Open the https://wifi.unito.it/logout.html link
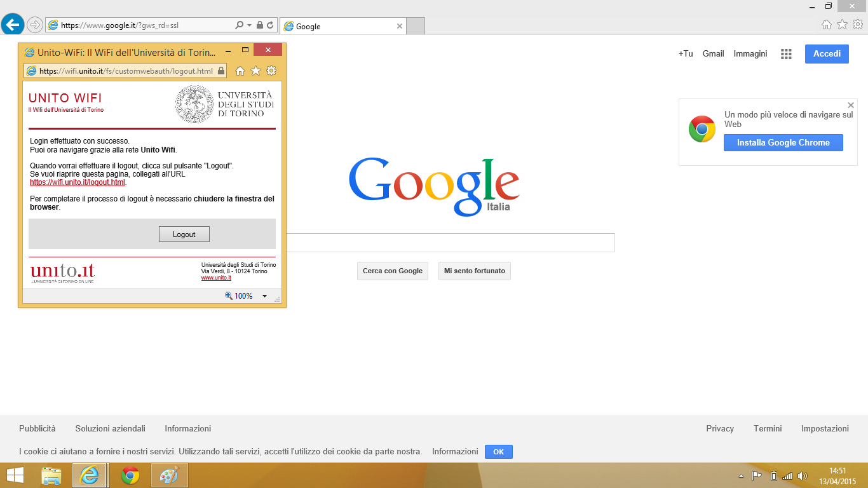 coord(78,182)
